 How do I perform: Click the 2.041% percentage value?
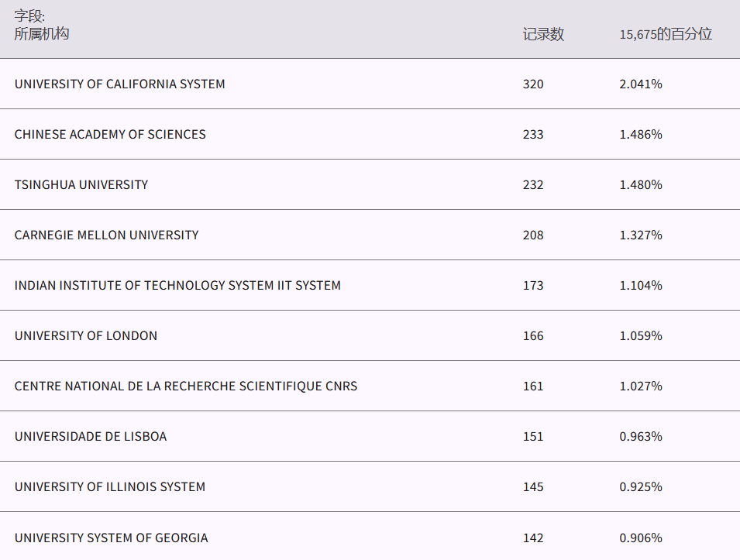point(641,84)
